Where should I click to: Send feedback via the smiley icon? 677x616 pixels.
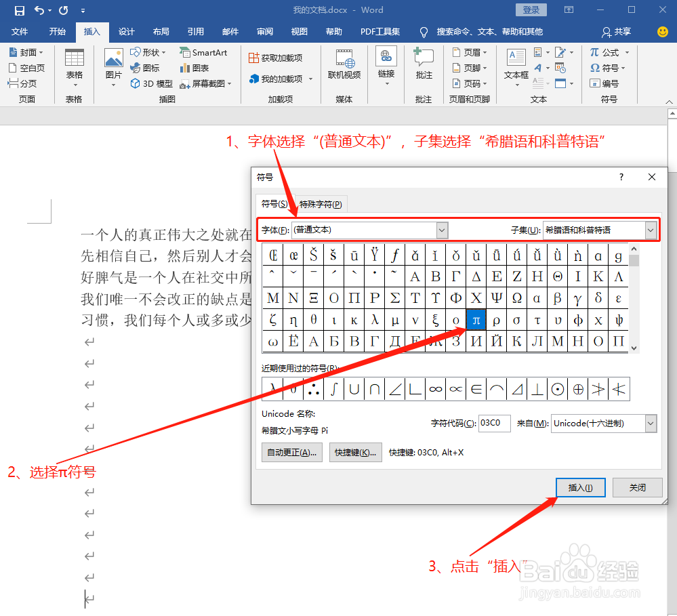click(662, 32)
